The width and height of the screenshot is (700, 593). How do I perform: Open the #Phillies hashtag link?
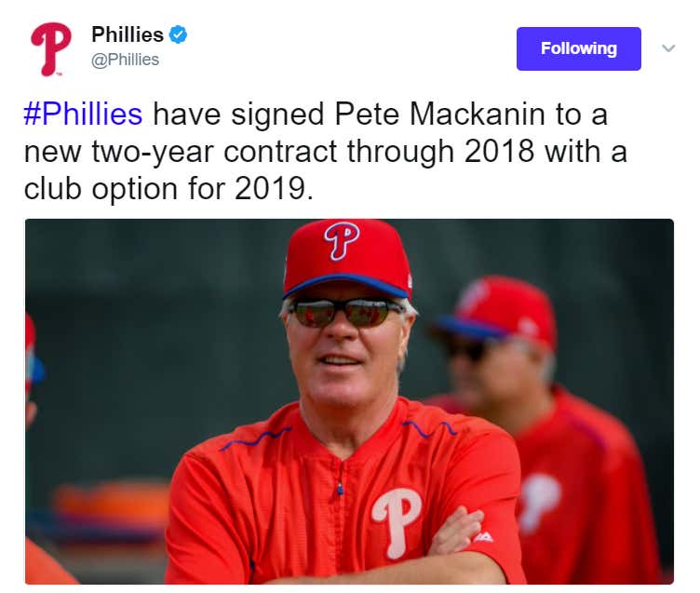[x=84, y=115]
